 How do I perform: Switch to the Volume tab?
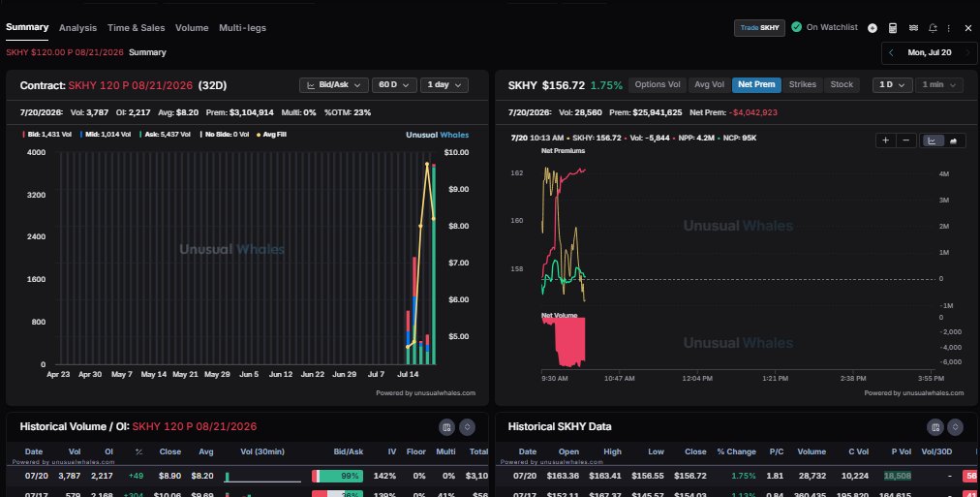point(192,28)
